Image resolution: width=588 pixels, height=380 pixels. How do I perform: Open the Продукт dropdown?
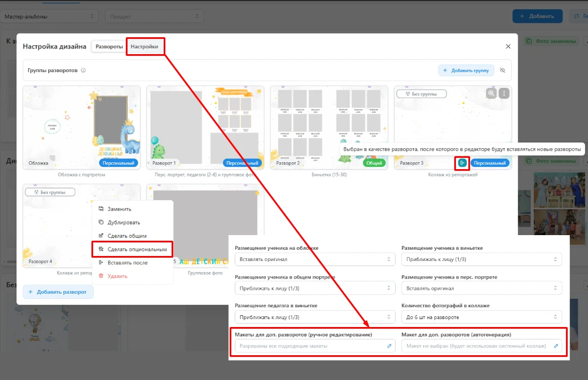(155, 16)
